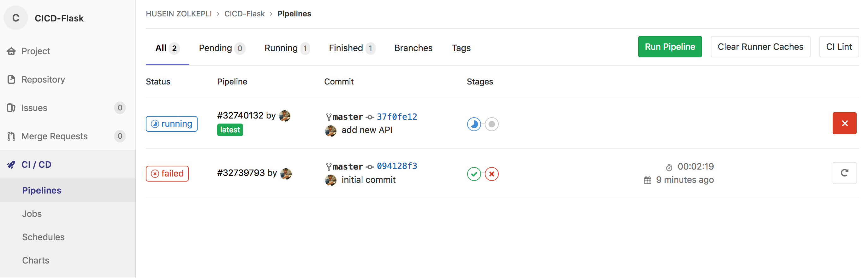This screenshot has width=868, height=278.
Task: Open the Branches tab
Action: (x=413, y=48)
